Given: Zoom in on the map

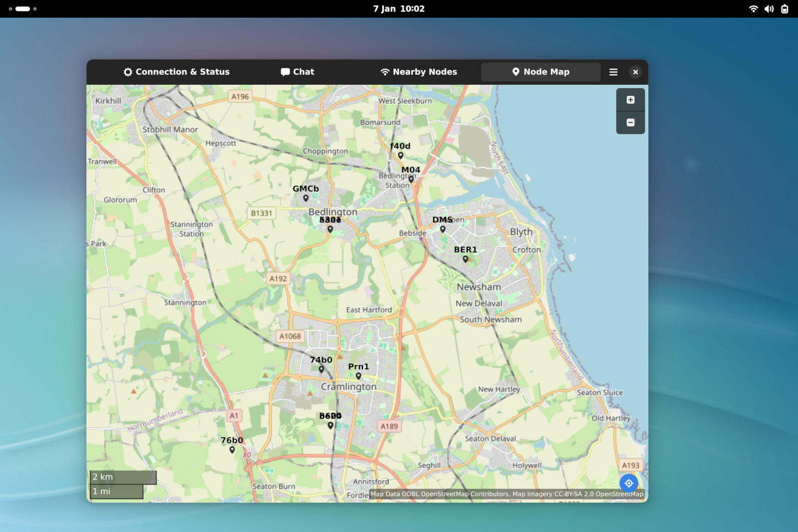Looking at the screenshot, I should [x=630, y=100].
